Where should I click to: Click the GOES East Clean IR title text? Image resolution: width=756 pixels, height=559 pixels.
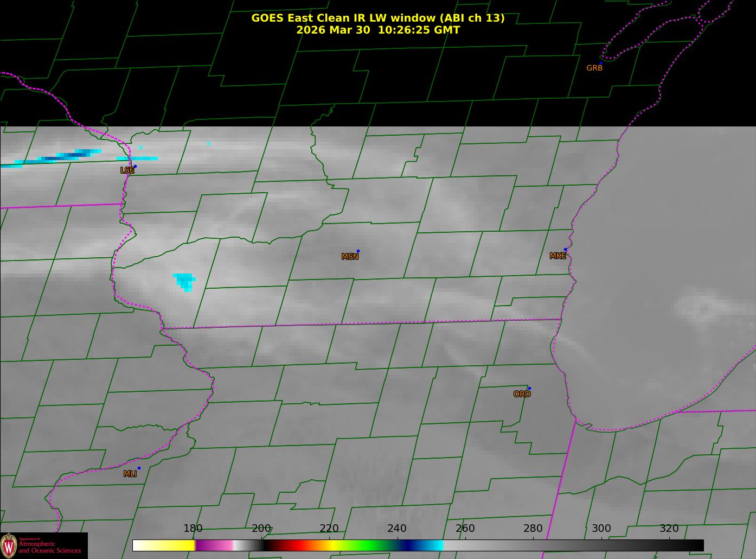[x=377, y=18]
